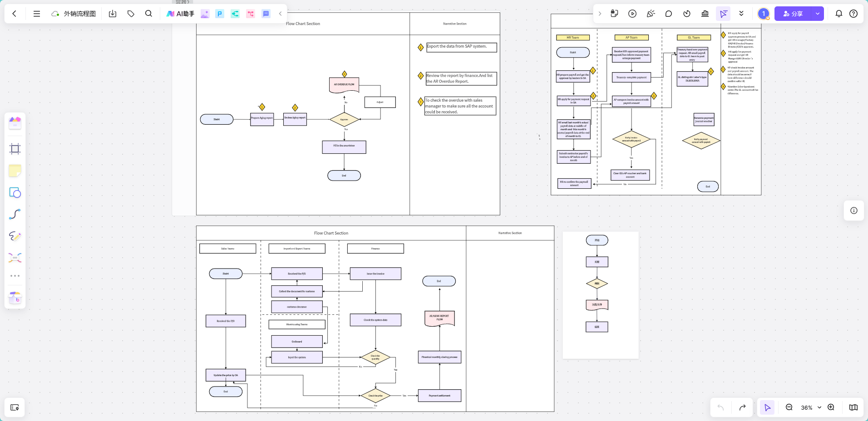Open the timer icon
Image resolution: width=868 pixels, height=421 pixels.
pos(687,14)
